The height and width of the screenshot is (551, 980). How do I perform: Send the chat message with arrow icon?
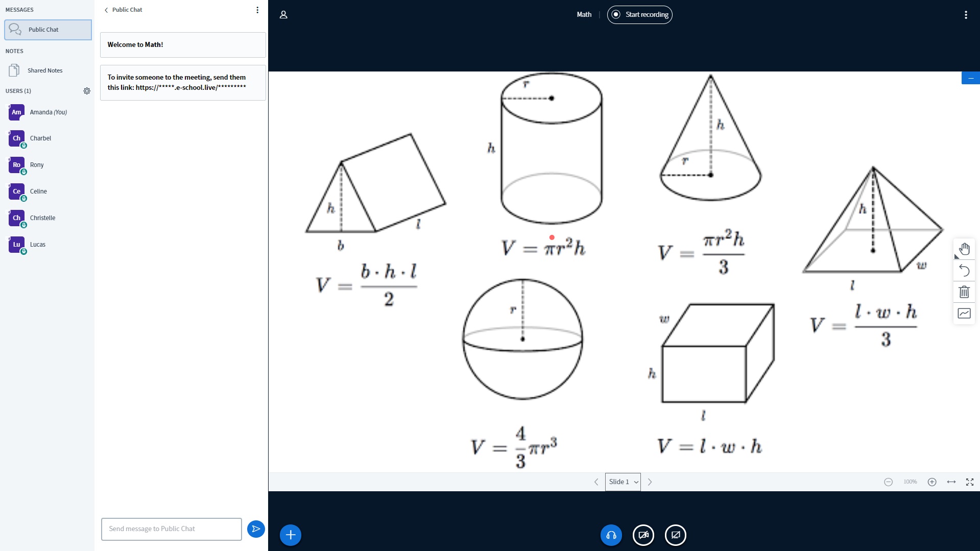[x=256, y=529]
